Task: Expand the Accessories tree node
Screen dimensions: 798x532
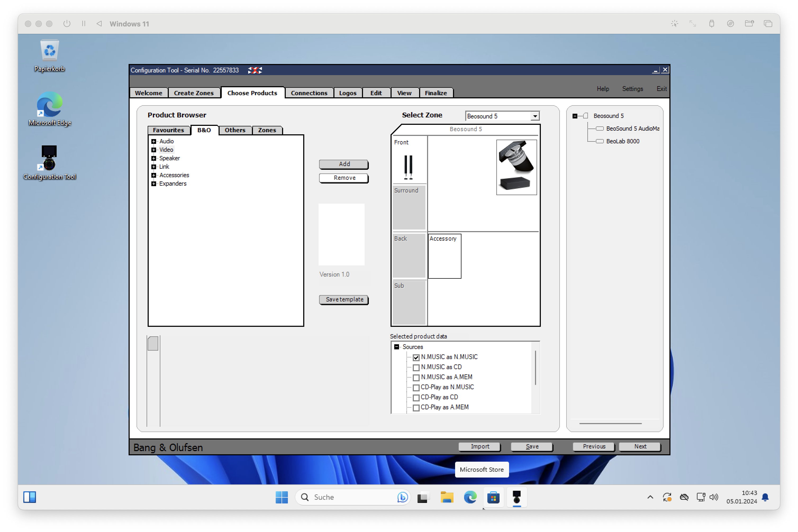Action: click(154, 175)
